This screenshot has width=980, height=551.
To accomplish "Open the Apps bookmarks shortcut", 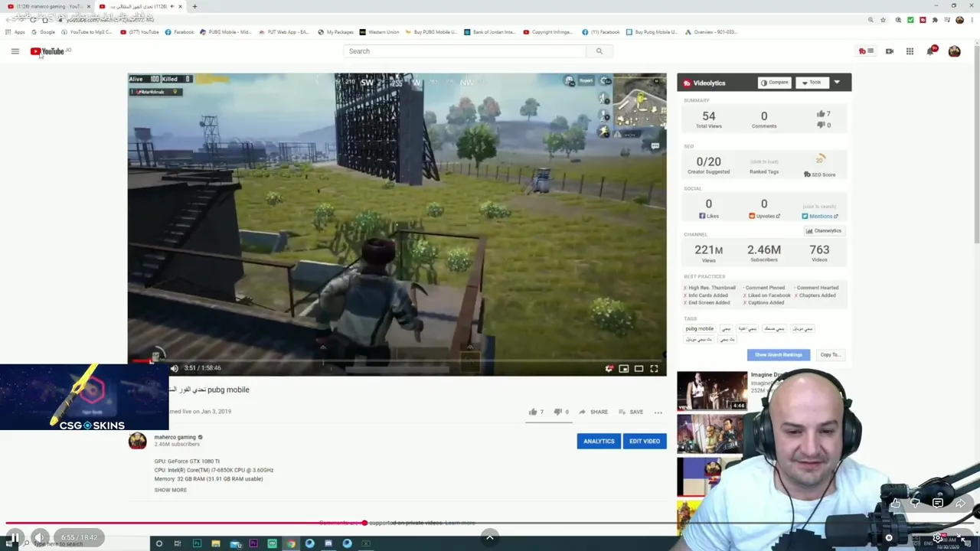I will coord(15,32).
